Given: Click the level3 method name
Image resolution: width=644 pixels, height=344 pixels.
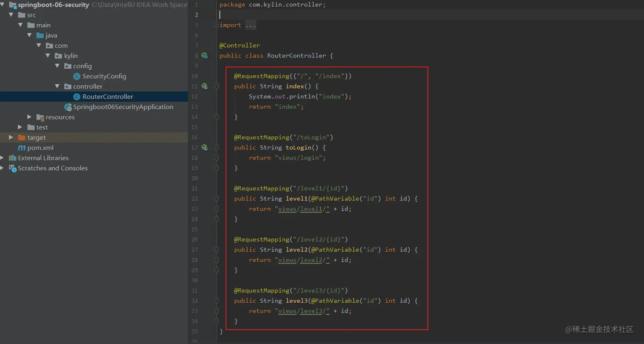Looking at the screenshot, I should (x=296, y=301).
